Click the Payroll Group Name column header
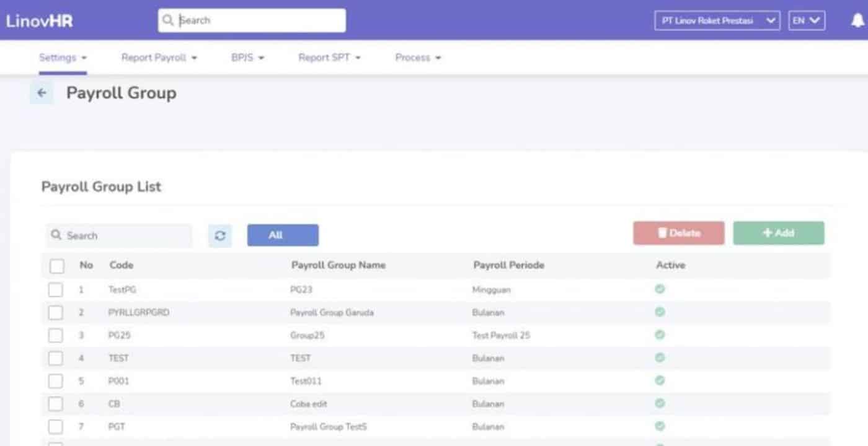Viewport: 868px width, 446px height. click(x=339, y=265)
